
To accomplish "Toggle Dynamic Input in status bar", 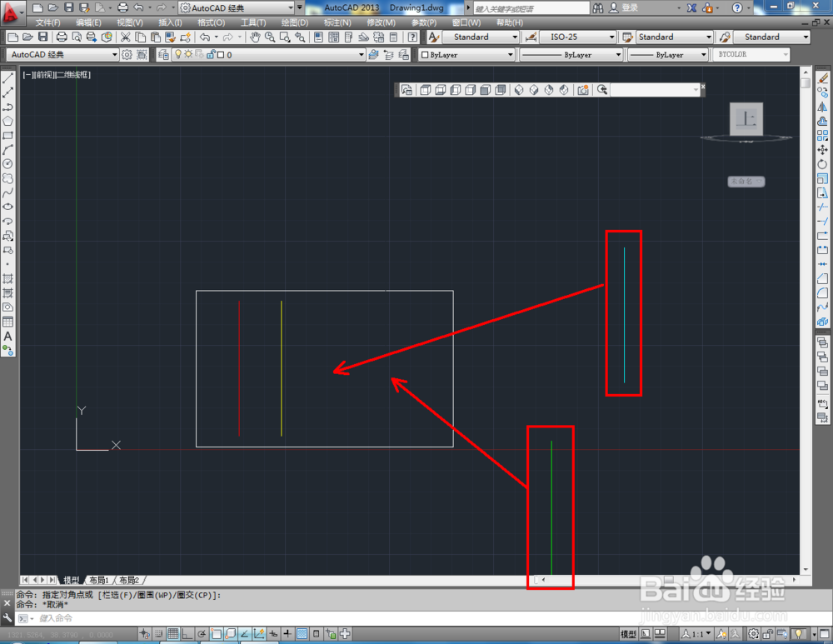I will click(273, 633).
